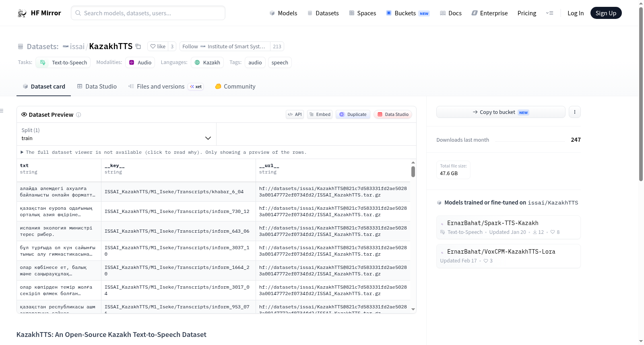The height and width of the screenshot is (345, 644).
Task: Select the inform_3037_10 key cell
Action: coord(178,251)
